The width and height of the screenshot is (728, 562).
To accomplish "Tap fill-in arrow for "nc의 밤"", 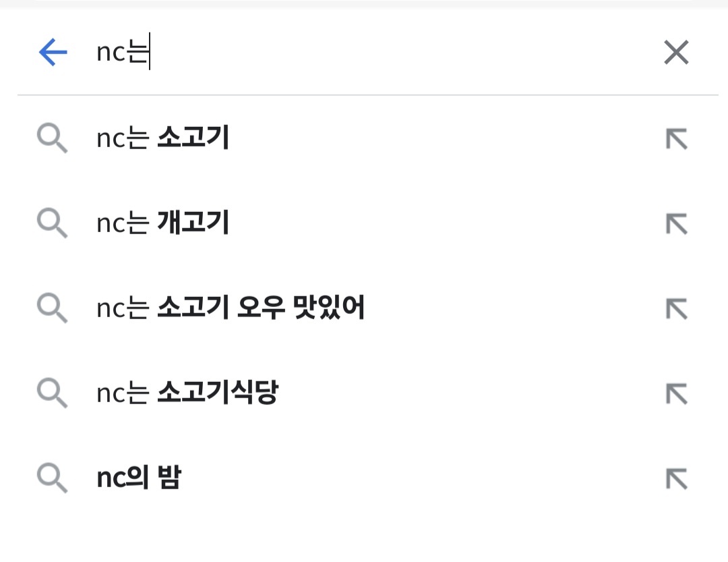I will pos(676,478).
